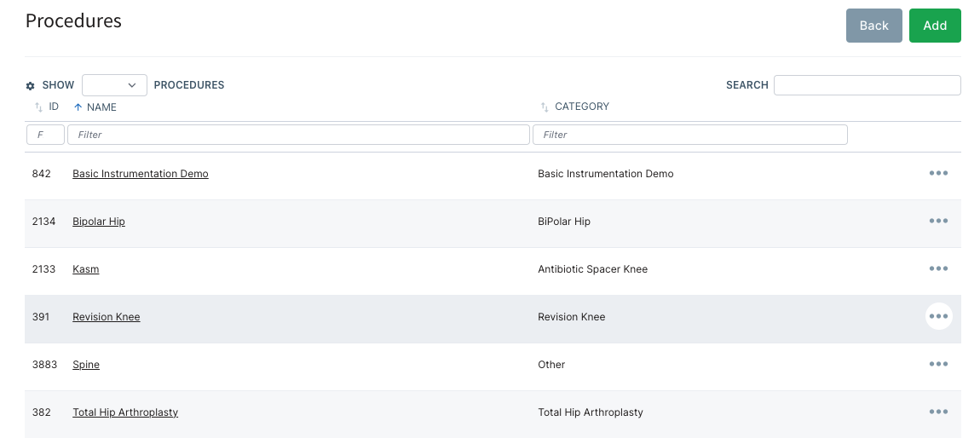Select the Antibiotic Spacer Knee category cell

tap(592, 269)
